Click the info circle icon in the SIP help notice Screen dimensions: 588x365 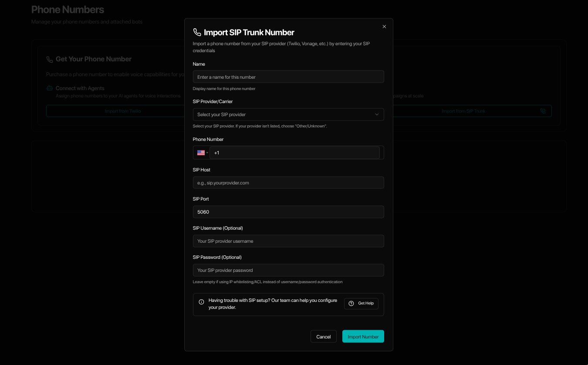(x=201, y=301)
